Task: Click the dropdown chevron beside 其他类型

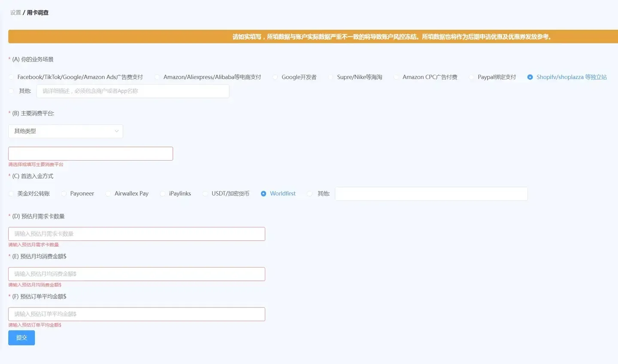Action: coord(116,131)
